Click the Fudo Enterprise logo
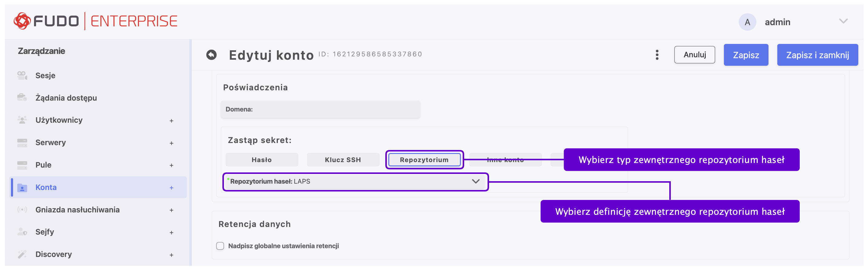 (x=95, y=21)
